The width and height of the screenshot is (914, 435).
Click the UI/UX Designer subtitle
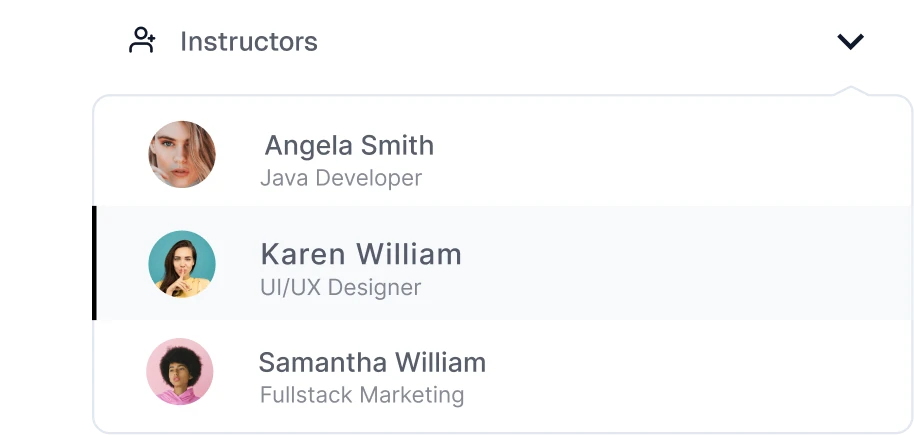340,288
